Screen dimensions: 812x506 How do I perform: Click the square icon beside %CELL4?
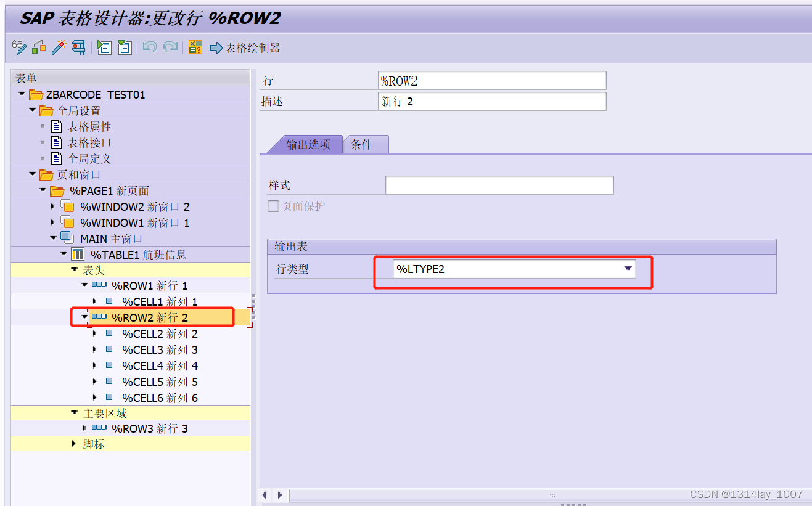pos(109,365)
